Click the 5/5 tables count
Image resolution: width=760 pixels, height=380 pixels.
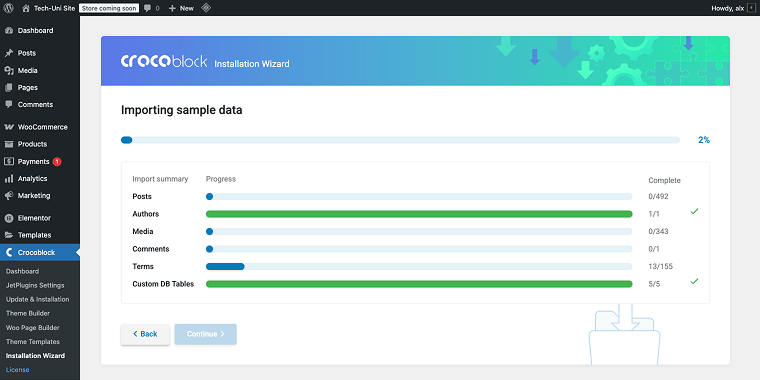point(654,284)
